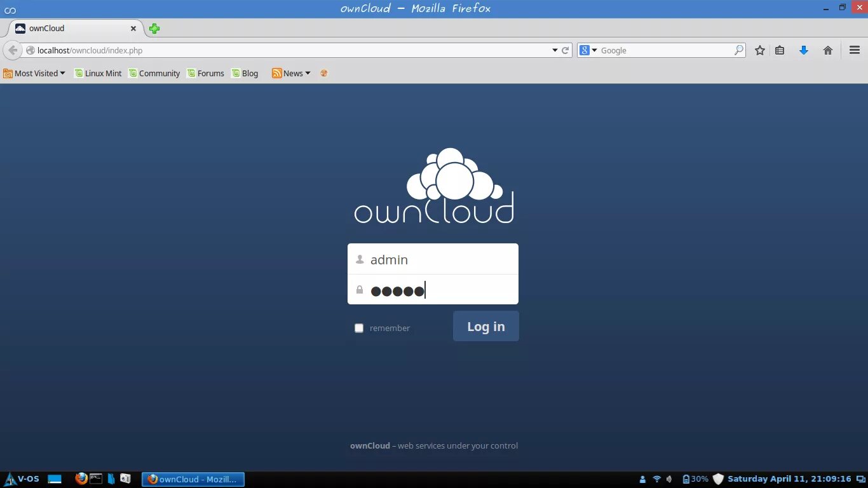Bookmark this page with star
The height and width of the screenshot is (488, 868).
759,50
